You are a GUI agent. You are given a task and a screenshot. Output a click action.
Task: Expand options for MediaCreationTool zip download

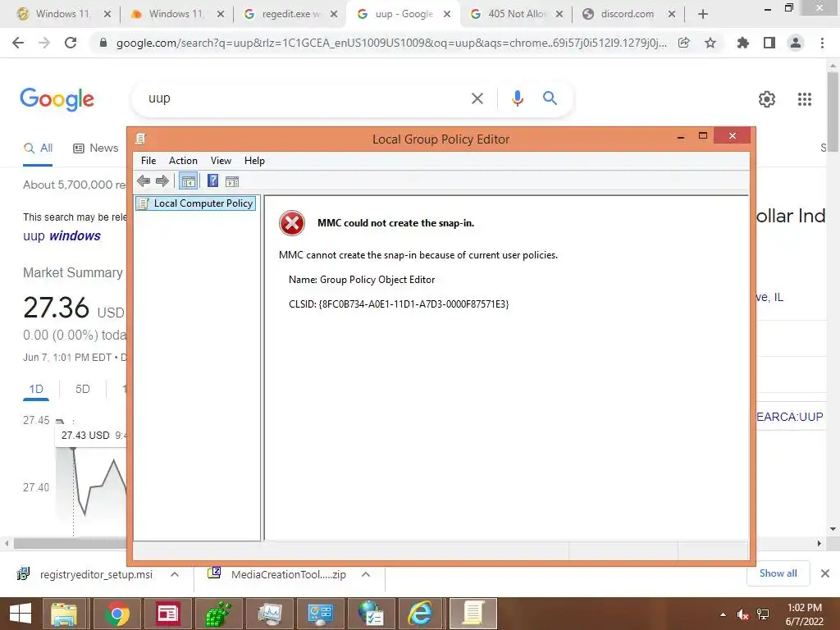(x=366, y=574)
